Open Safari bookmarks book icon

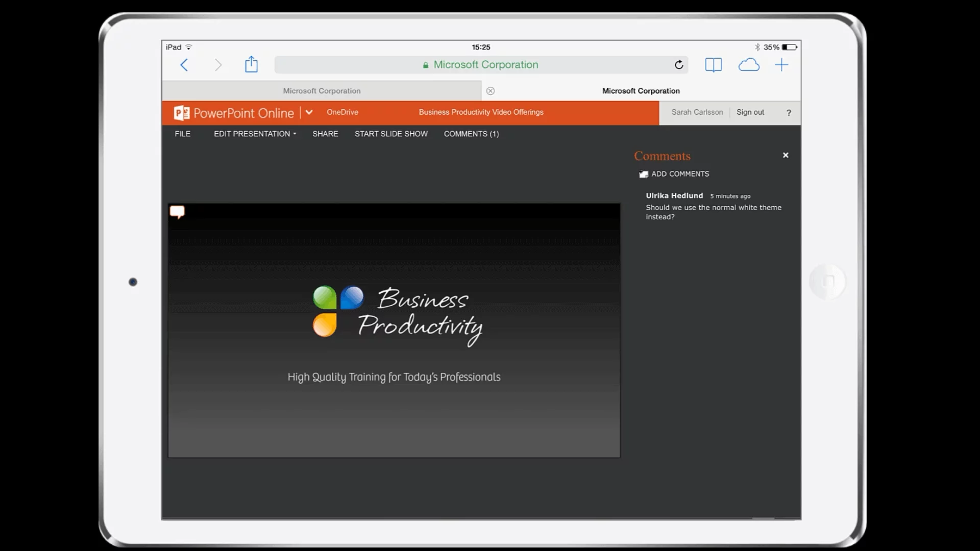tap(713, 65)
